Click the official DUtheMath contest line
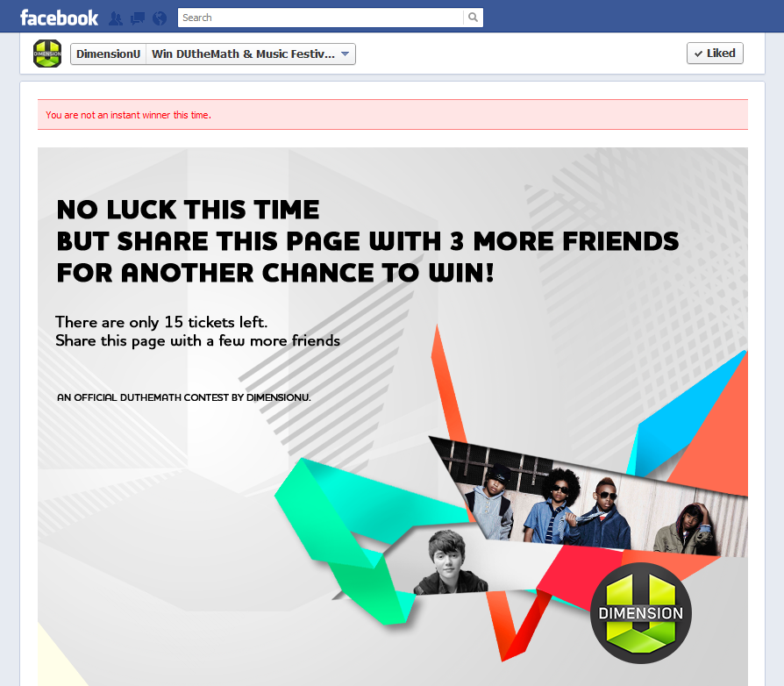Screen dimensions: 784x686 click(x=183, y=397)
